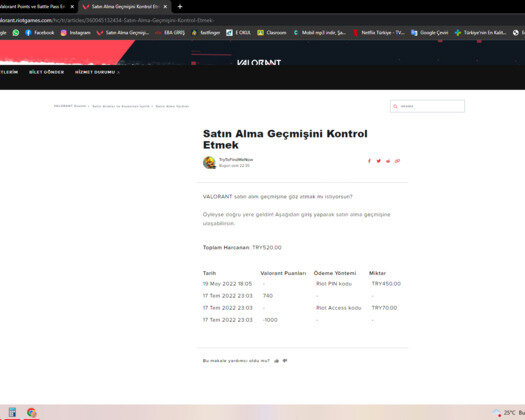Screen dimensions: 525x420
Task: Open the globe bookmark at bookmarks bar end
Action: point(516,32)
